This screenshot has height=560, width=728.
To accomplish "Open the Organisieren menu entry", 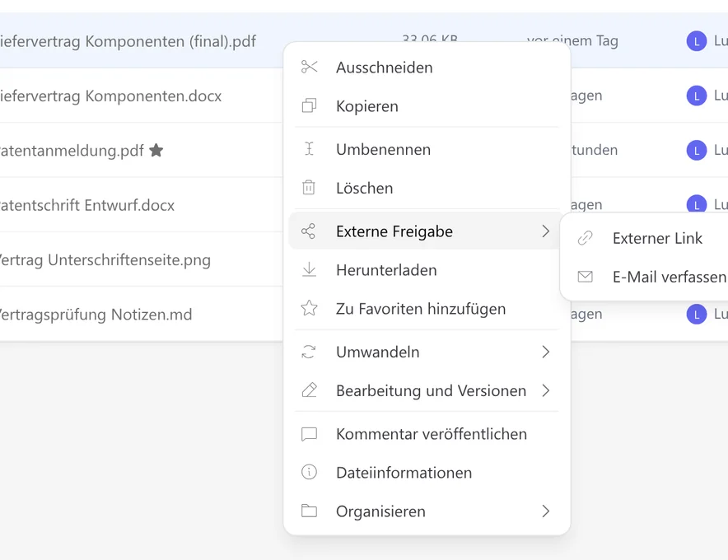I will [427, 511].
